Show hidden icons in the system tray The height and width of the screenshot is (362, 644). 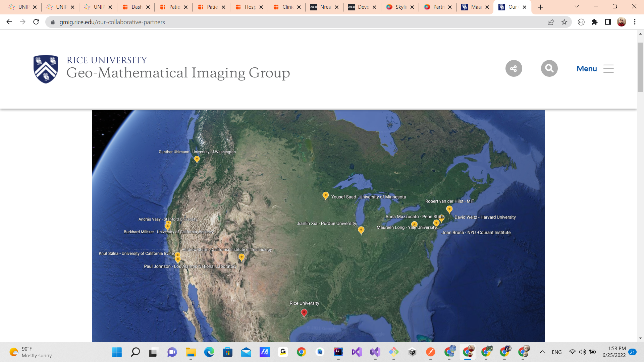[x=542, y=352]
